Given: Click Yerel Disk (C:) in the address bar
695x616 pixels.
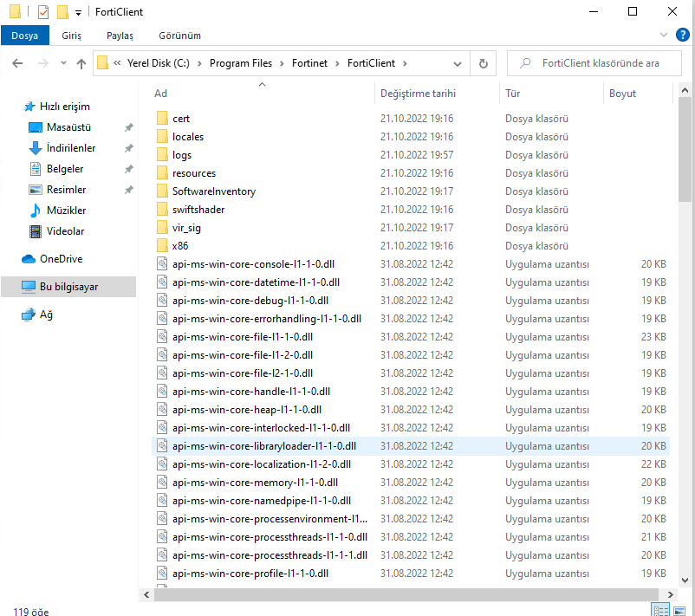Looking at the screenshot, I should [159, 63].
